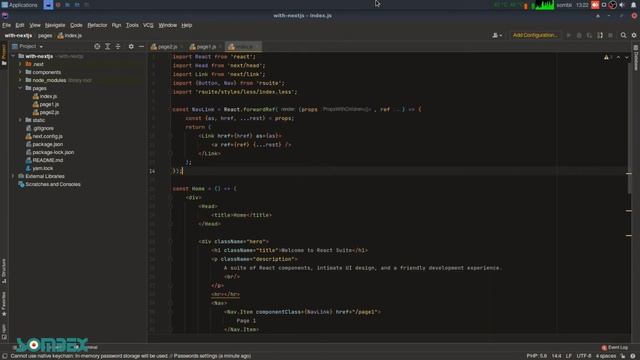This screenshot has height=360, width=640.
Task: Click the warning indicator in editor corner
Action: (x=608, y=57)
